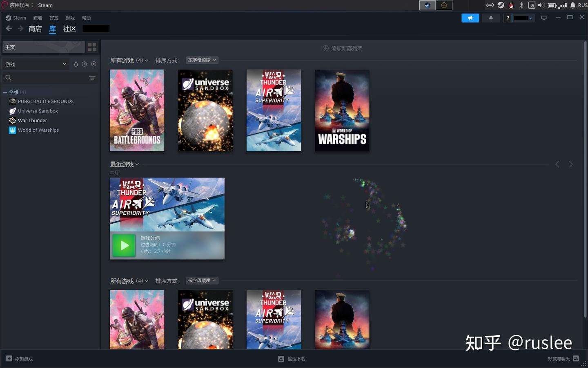
Task: Open the Steam tray icon in system panel
Action: point(501,5)
